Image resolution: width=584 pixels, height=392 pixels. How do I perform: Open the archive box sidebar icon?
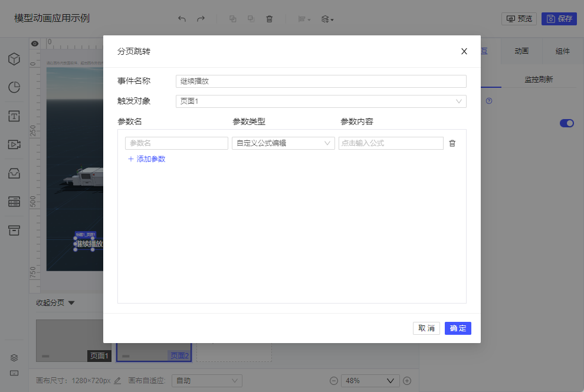click(14, 230)
